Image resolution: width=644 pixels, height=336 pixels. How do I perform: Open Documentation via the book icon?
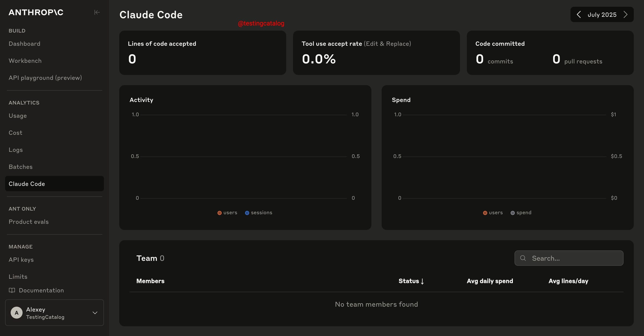[12, 290]
